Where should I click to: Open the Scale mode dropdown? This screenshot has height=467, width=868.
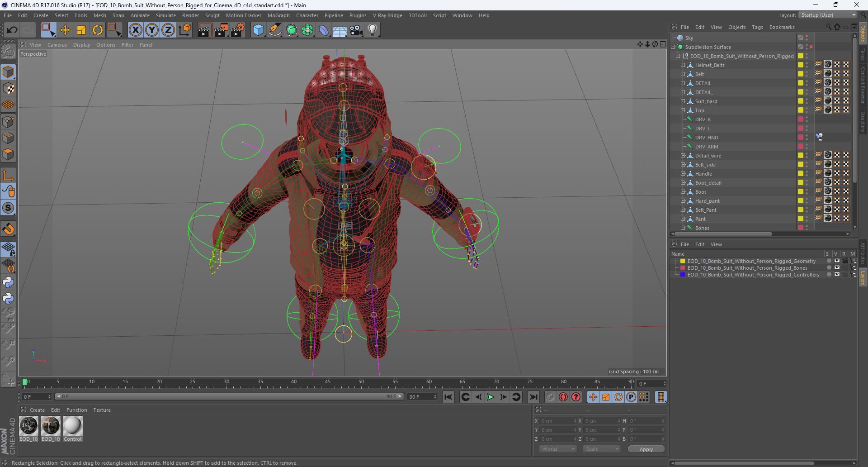click(x=601, y=449)
